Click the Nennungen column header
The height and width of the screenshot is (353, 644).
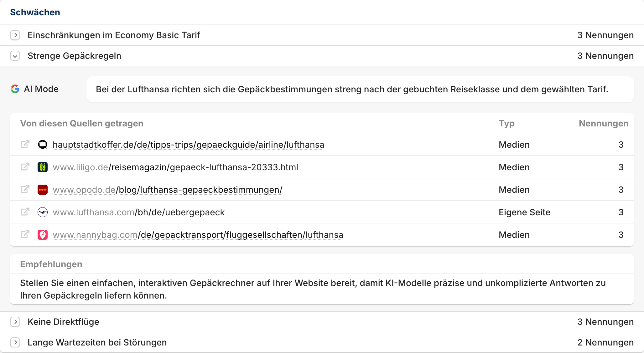click(604, 123)
